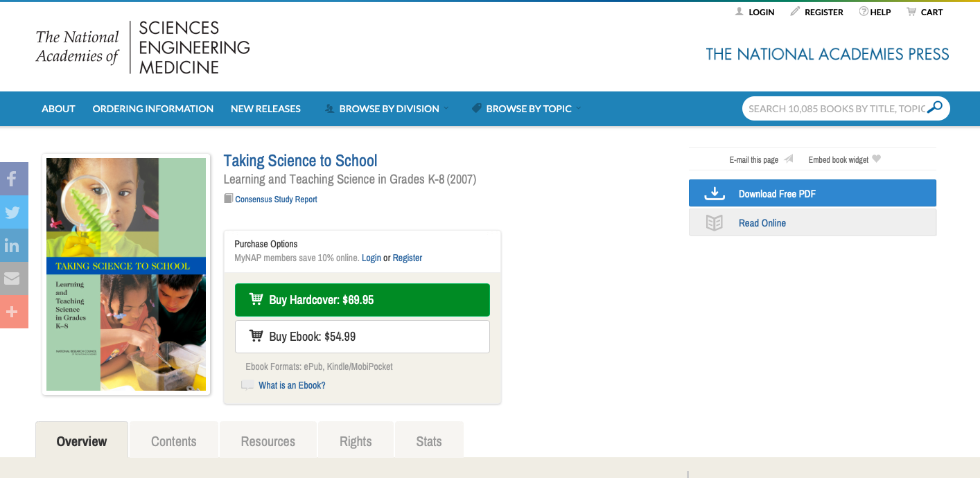Click the Browse by Division people icon
The image size is (980, 478).
(330, 109)
